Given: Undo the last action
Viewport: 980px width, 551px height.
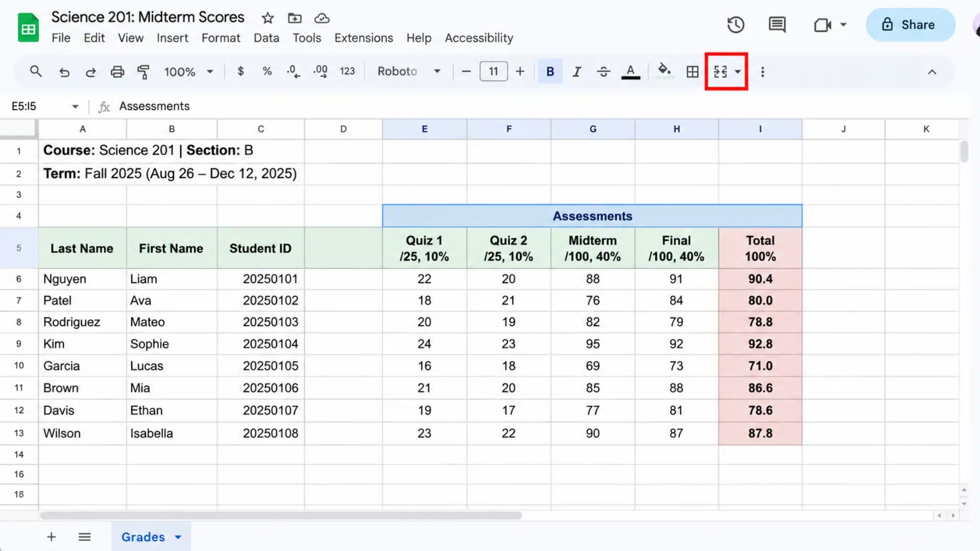Looking at the screenshot, I should coord(64,72).
